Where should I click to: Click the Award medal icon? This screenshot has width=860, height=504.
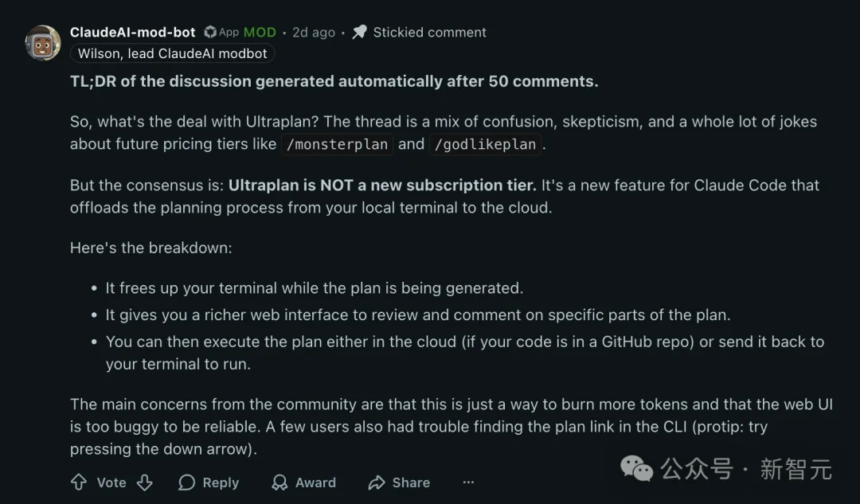[x=280, y=483]
